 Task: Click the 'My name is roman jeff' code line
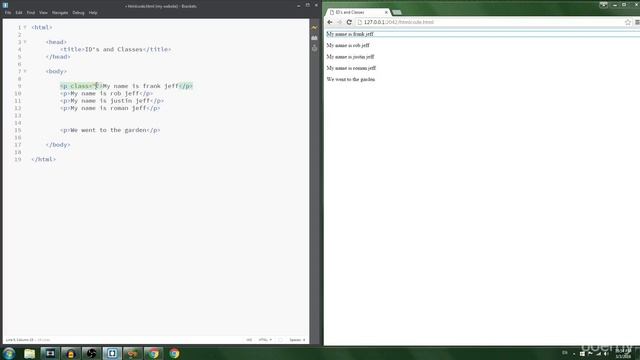(x=110, y=108)
